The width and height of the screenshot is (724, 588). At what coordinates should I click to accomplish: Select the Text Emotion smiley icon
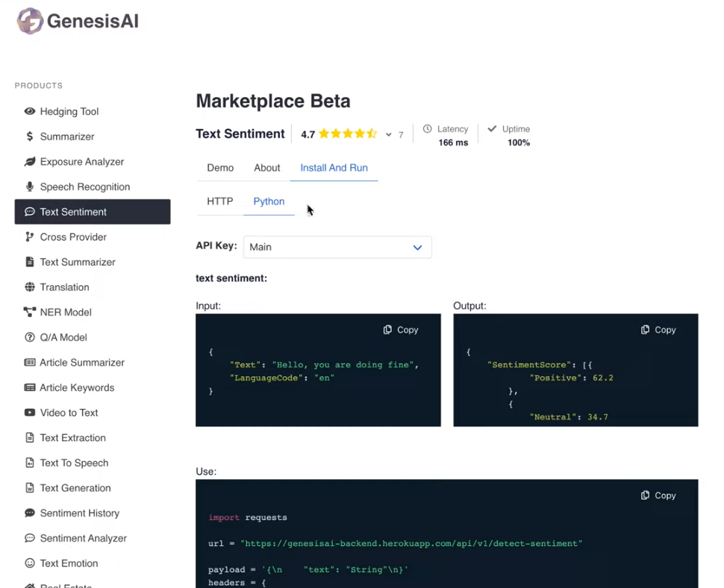coord(30,563)
